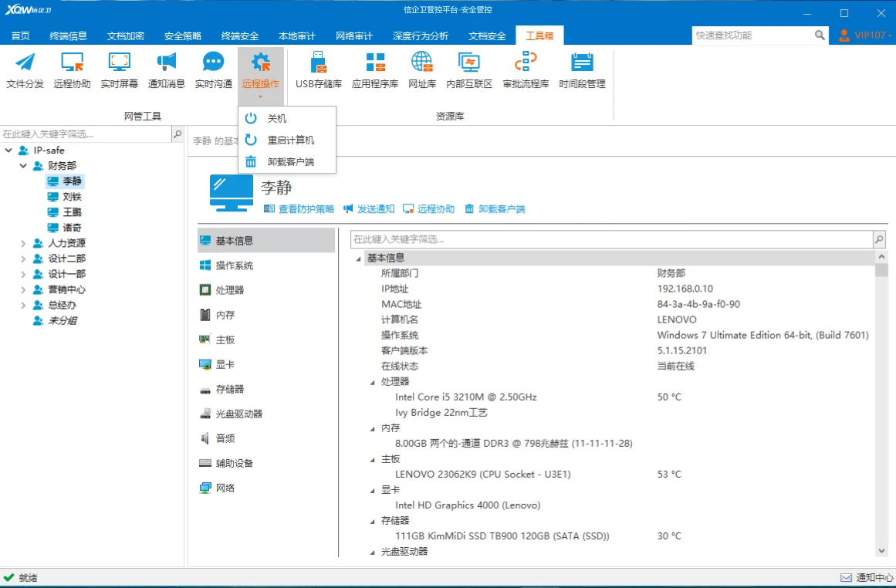Toggle the 远程操作 dropdown button

click(x=261, y=76)
